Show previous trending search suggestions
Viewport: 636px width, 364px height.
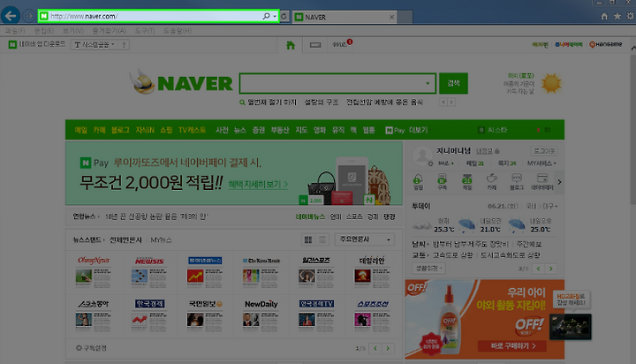click(443, 102)
